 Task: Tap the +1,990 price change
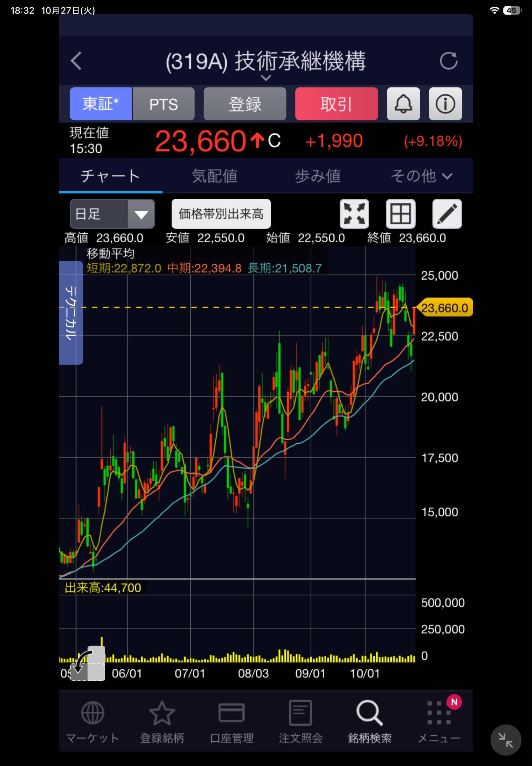[334, 141]
